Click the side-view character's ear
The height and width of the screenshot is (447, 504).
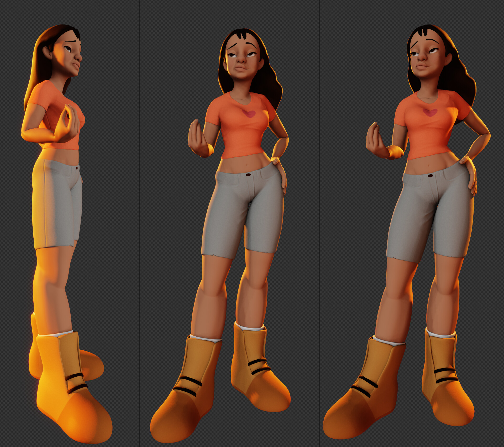(x=48, y=52)
